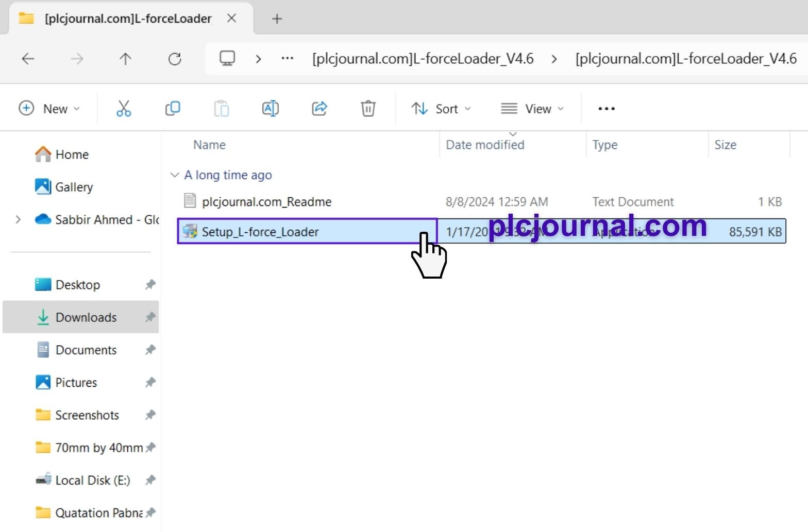Click the '1 KB' size cell
The image size is (808, 532).
(770, 202)
